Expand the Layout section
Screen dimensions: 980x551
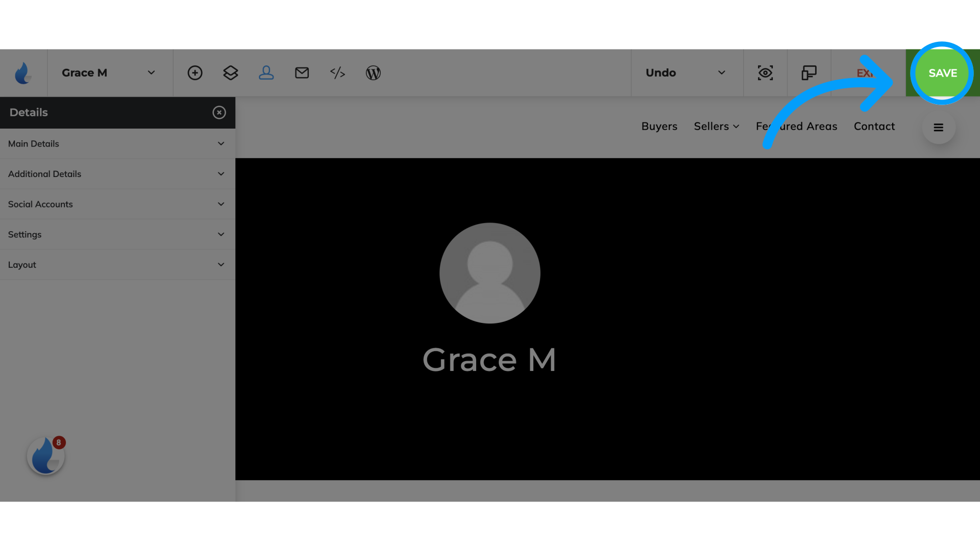coord(117,265)
